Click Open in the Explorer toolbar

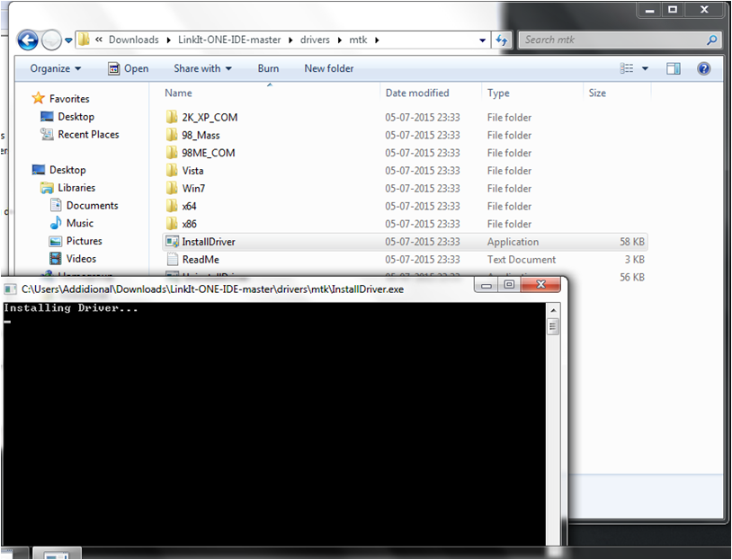tap(128, 68)
